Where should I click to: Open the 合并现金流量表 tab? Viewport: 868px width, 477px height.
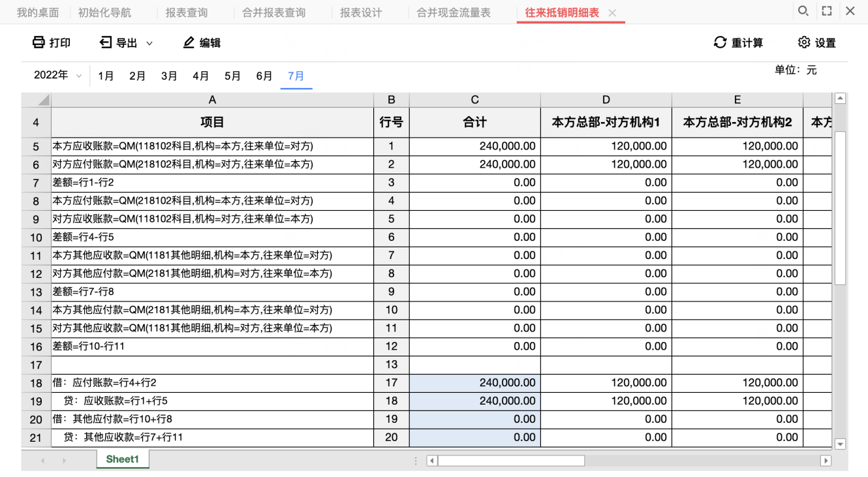coord(454,12)
